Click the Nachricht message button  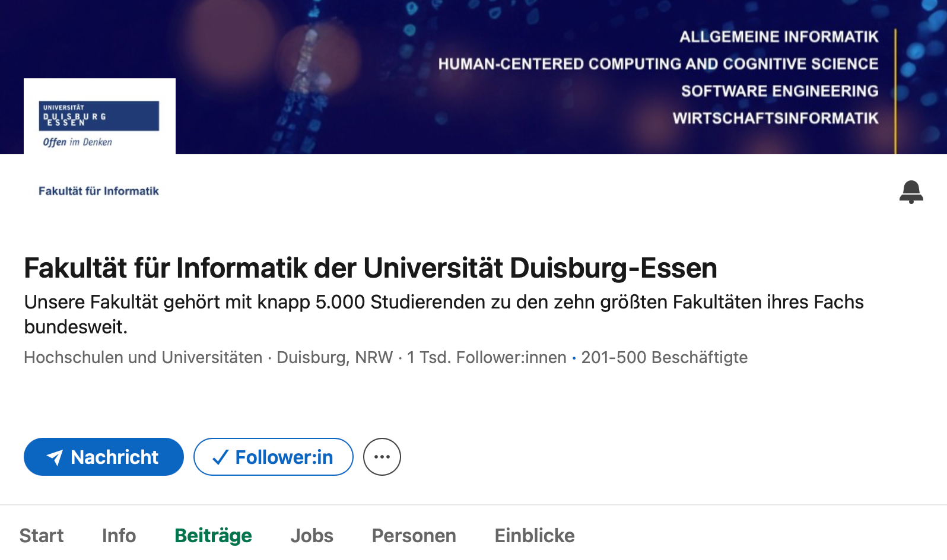104,457
